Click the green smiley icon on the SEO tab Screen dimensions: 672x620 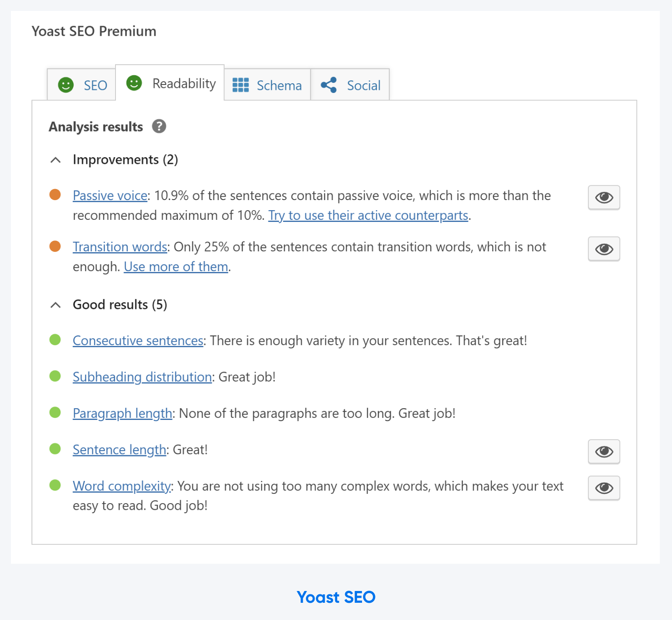coord(66,85)
